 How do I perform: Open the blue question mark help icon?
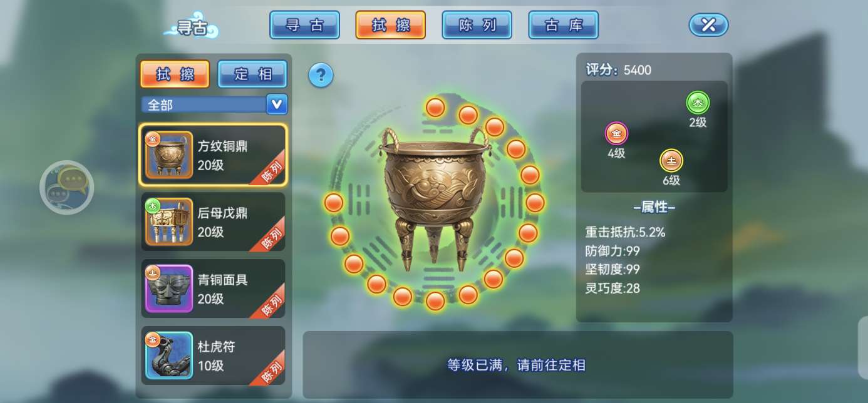(321, 76)
